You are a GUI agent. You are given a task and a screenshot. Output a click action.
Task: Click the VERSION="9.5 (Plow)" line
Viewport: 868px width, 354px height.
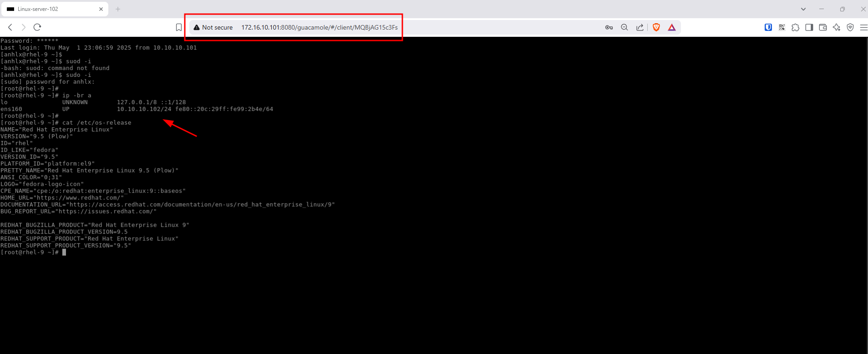tap(37, 137)
